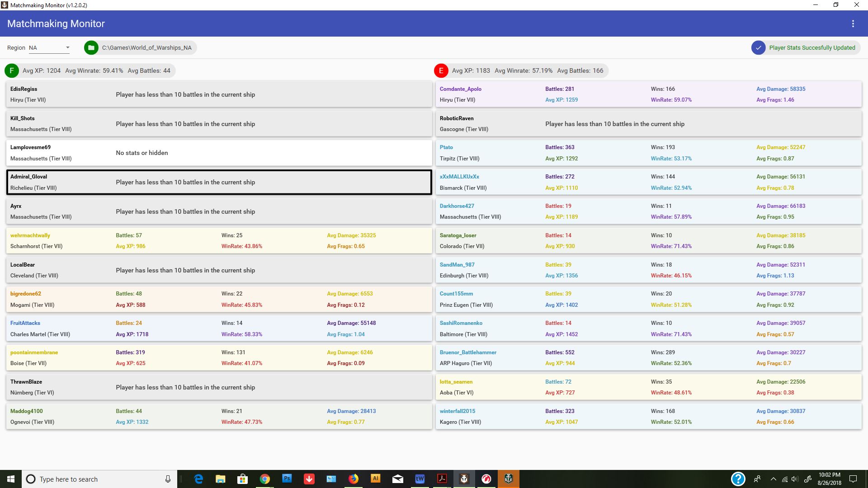Open poontainmembrane player name
868x488 pixels.
click(34, 352)
